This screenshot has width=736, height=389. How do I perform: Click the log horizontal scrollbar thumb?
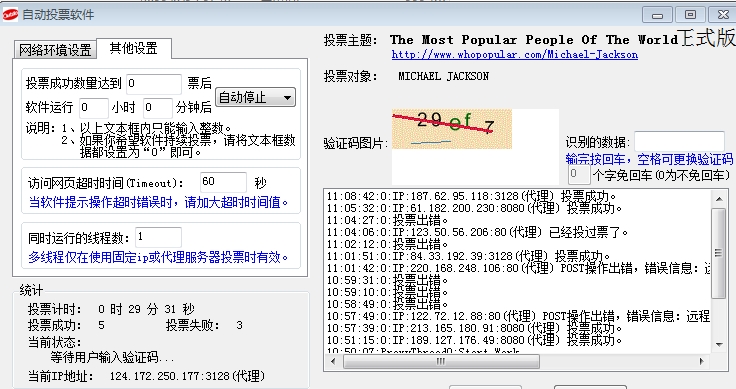(441, 361)
